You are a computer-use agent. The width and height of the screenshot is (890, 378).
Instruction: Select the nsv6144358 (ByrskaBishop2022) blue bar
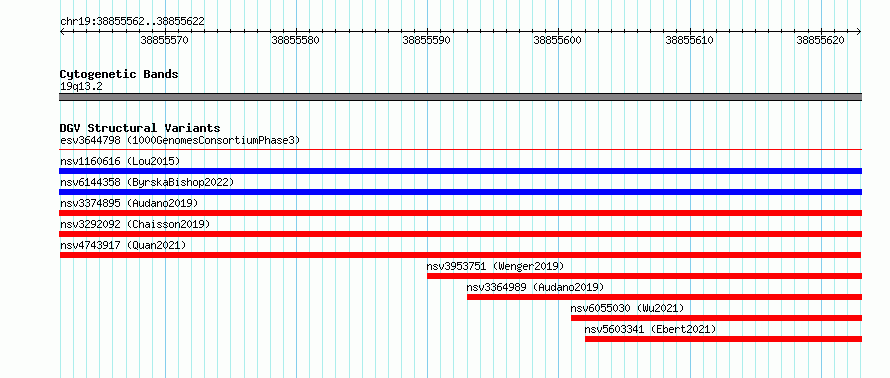click(460, 192)
